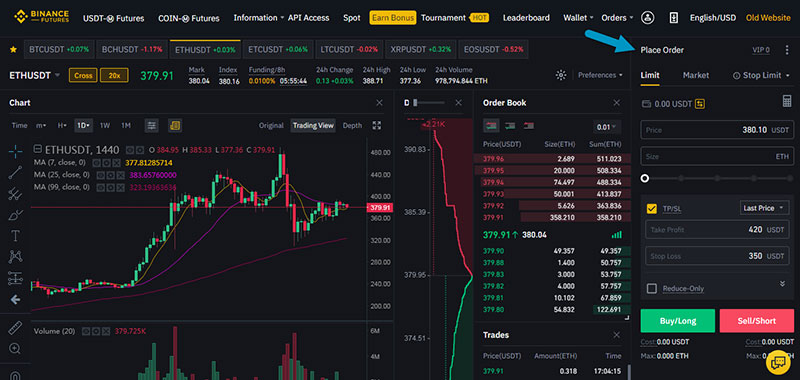Select the patterns drawing tool
The width and height of the screenshot is (800, 380).
pos(15,257)
